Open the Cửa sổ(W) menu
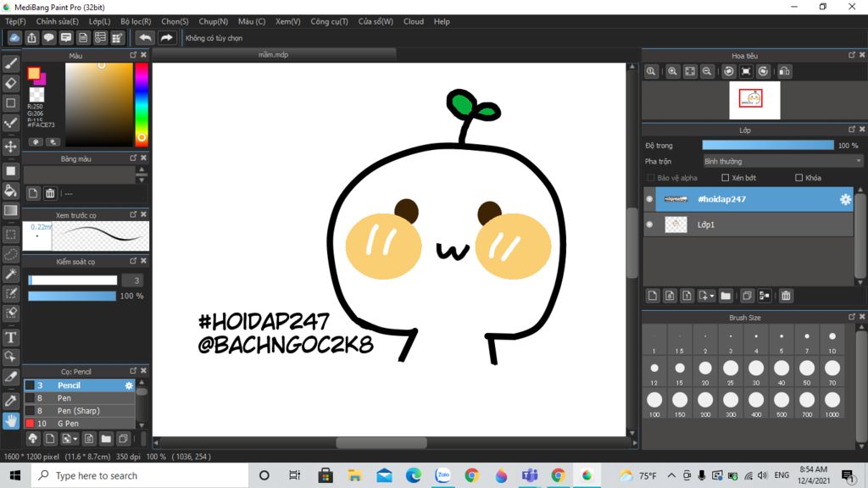 (376, 21)
